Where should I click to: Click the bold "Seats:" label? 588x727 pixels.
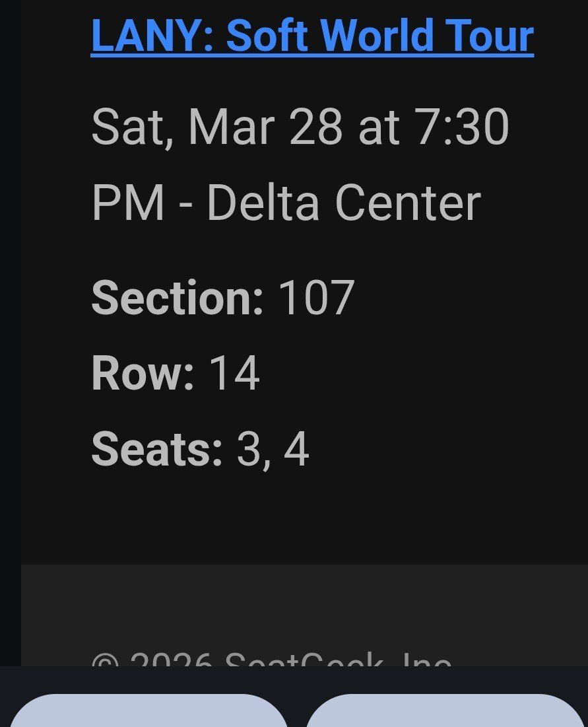(x=157, y=450)
